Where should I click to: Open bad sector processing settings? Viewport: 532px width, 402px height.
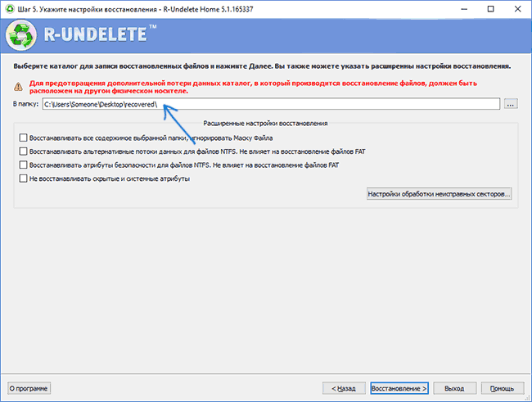[x=439, y=194]
